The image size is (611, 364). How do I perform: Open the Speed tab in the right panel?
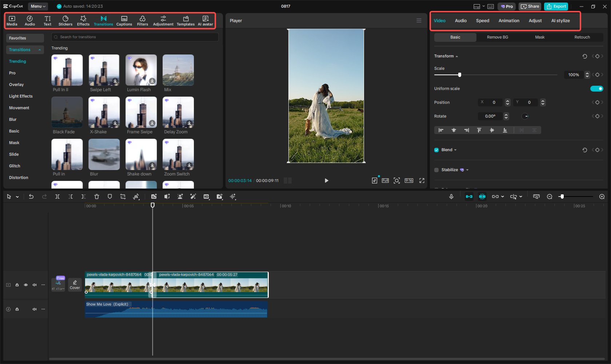click(483, 21)
